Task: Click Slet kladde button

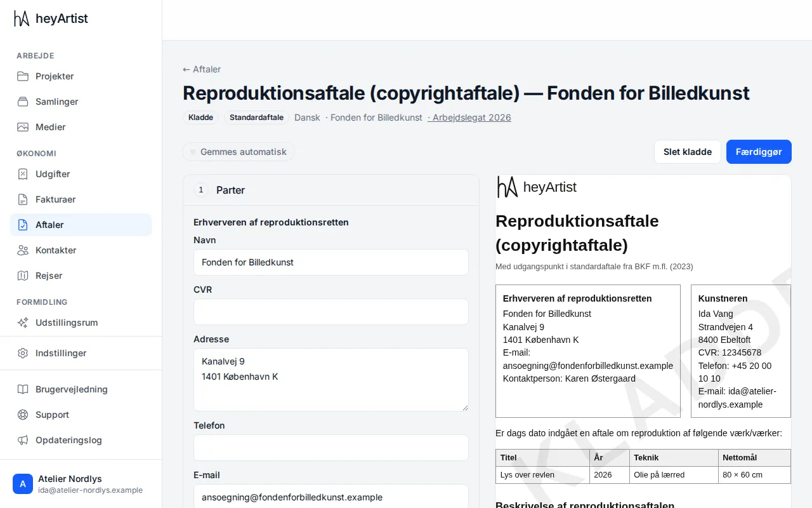Action: click(x=688, y=152)
